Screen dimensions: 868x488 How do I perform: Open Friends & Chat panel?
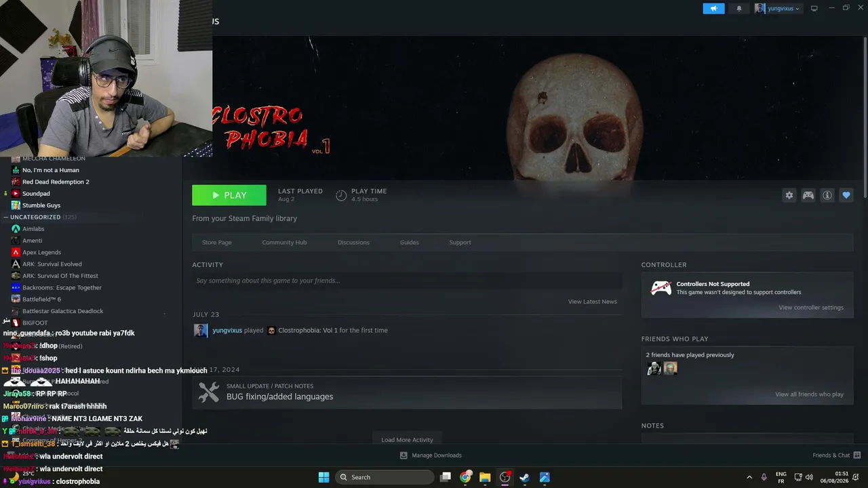point(836,455)
